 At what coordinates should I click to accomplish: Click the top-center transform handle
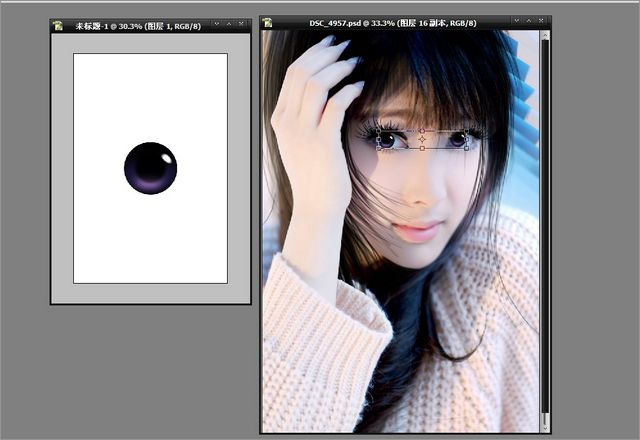[x=422, y=131]
